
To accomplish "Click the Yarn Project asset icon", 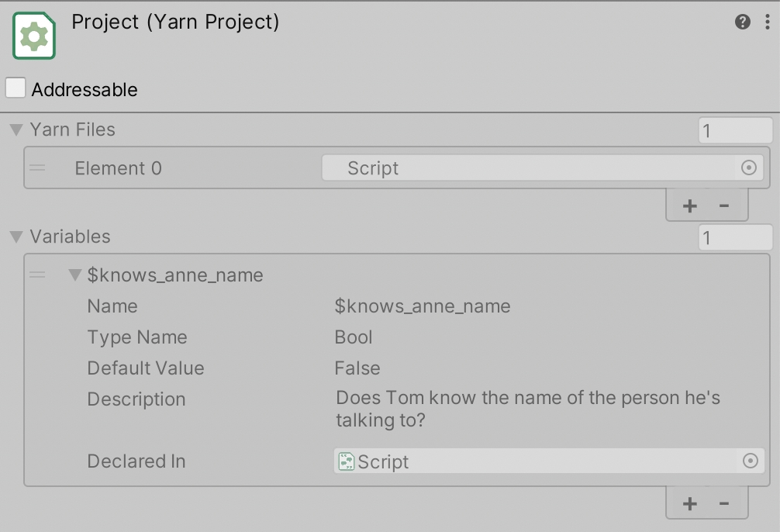I will click(x=33, y=36).
